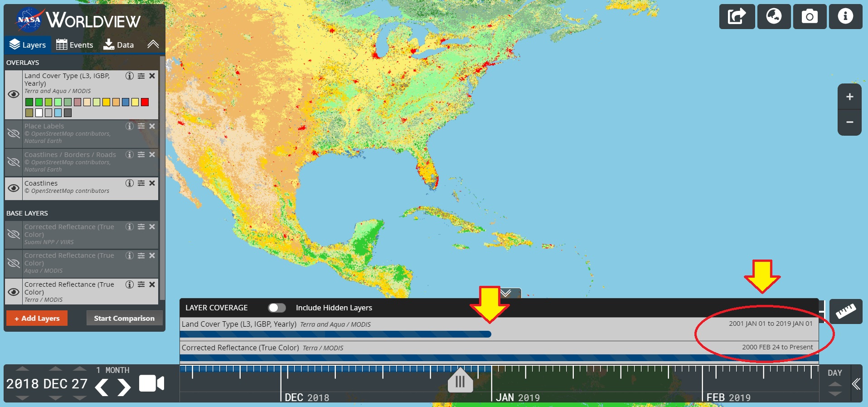Show info for Land Cover Type layer

(130, 76)
